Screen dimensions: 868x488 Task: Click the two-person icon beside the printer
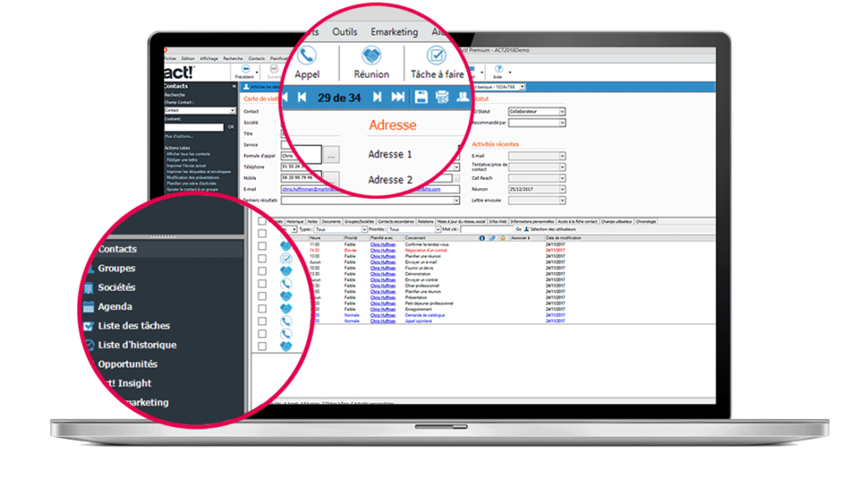point(462,97)
